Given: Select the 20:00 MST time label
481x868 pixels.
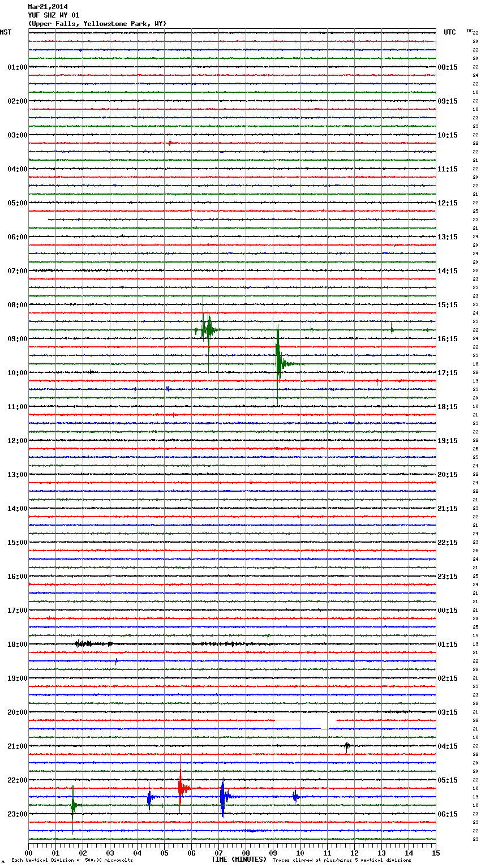Looking at the screenshot, I should 18,712.
